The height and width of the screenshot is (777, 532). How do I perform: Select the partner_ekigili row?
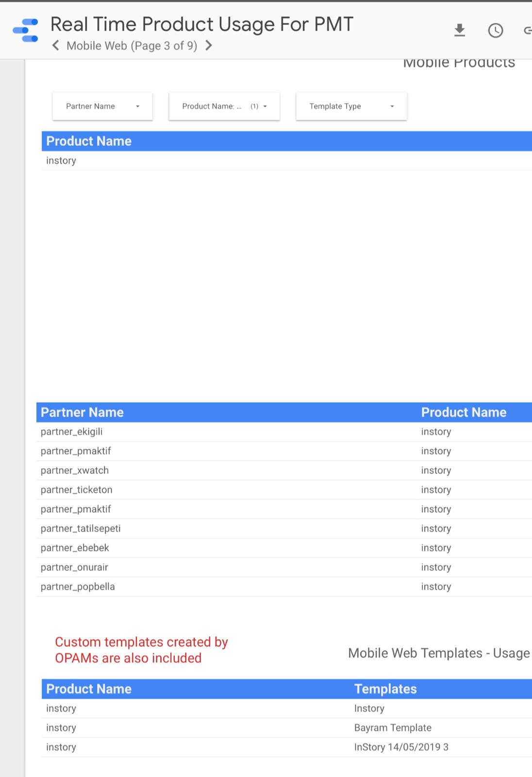pyautogui.click(x=71, y=432)
